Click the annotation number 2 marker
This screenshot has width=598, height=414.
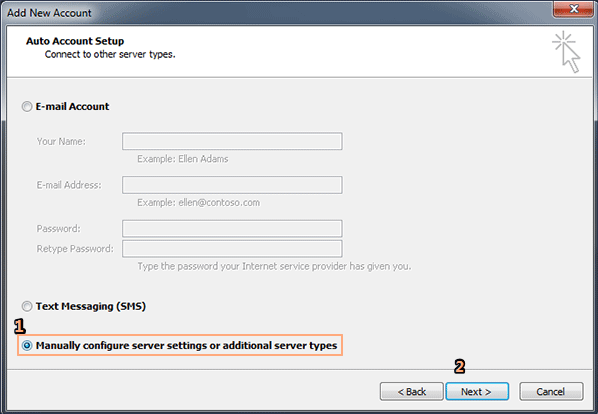pos(460,367)
